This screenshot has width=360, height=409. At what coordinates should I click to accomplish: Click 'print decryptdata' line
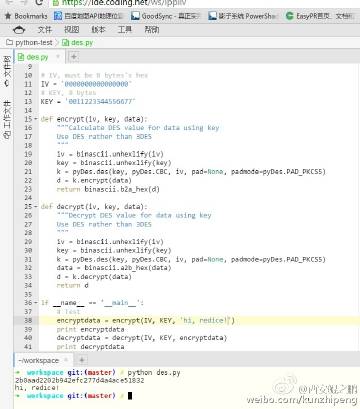[x=90, y=347]
